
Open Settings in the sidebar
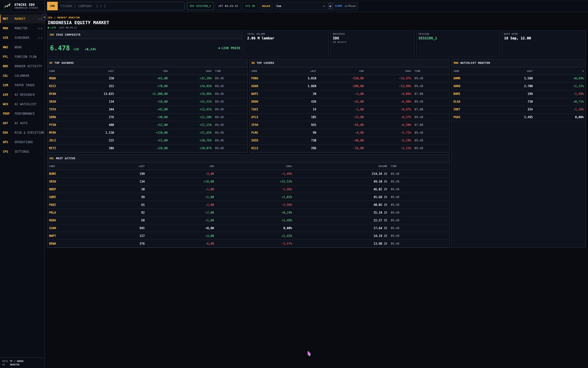point(22,152)
